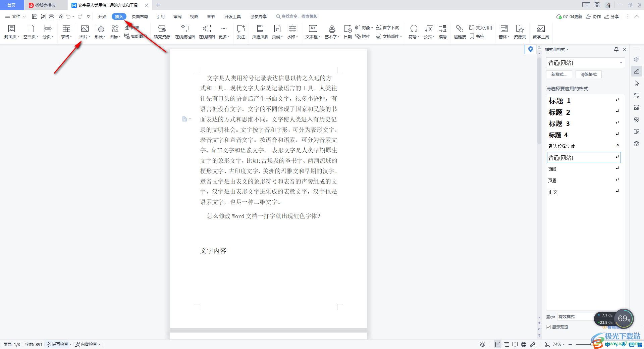Switch to the 页面布局 page layout tab
Image resolution: width=644 pixels, height=349 pixels.
tap(140, 16)
